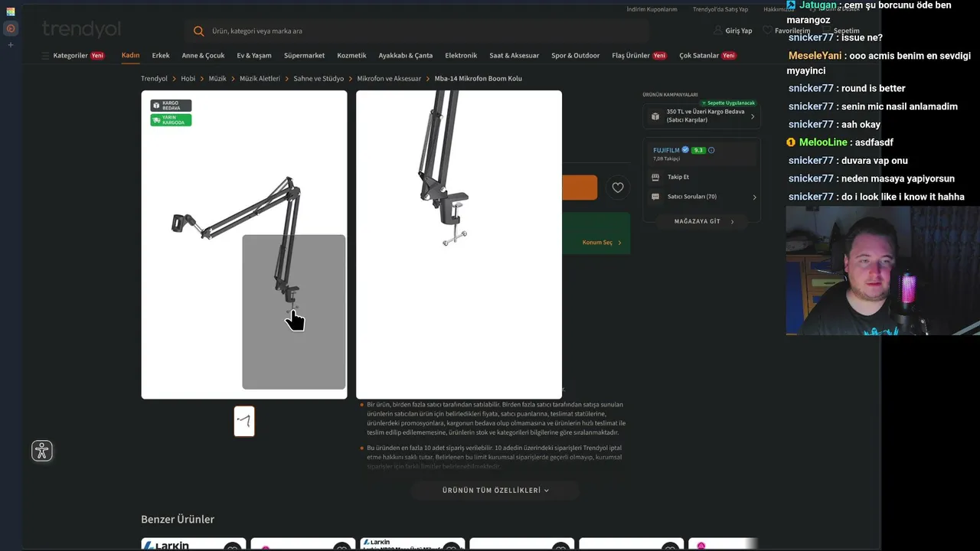Open the 350 TL cargo campaign chevron

click(x=753, y=116)
